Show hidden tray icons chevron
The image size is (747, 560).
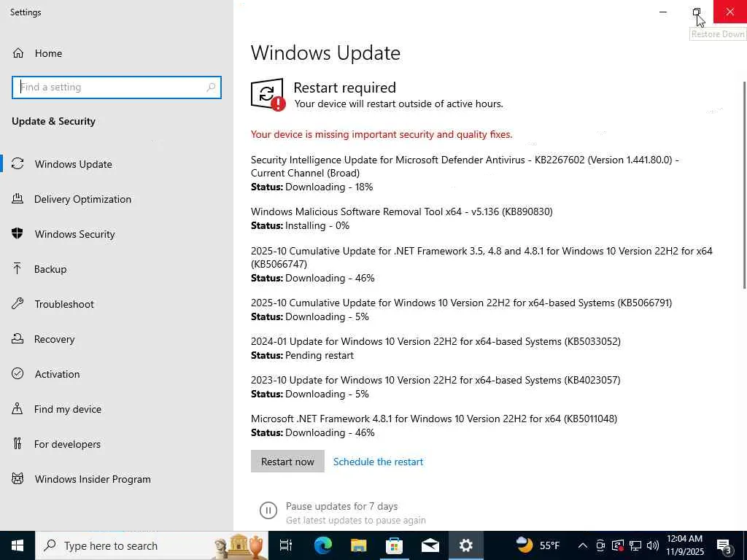point(582,545)
